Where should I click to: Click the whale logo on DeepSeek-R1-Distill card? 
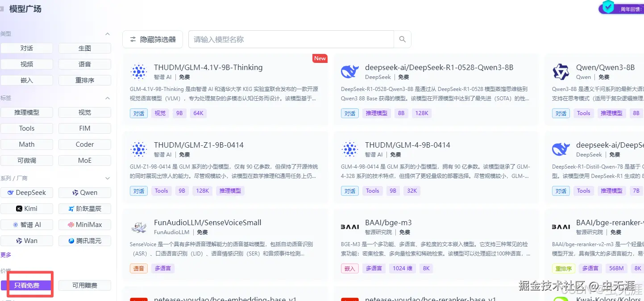click(x=561, y=149)
